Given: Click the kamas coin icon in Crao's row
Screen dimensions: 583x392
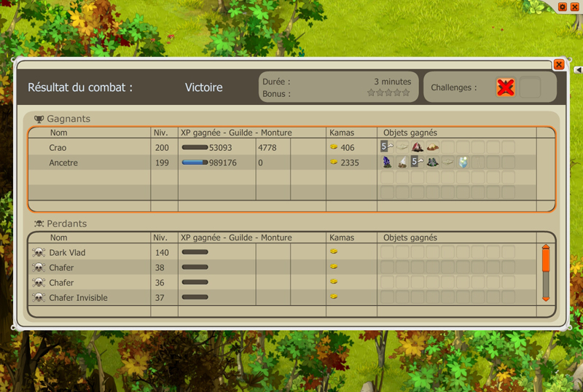Looking at the screenshot, I should 334,147.
